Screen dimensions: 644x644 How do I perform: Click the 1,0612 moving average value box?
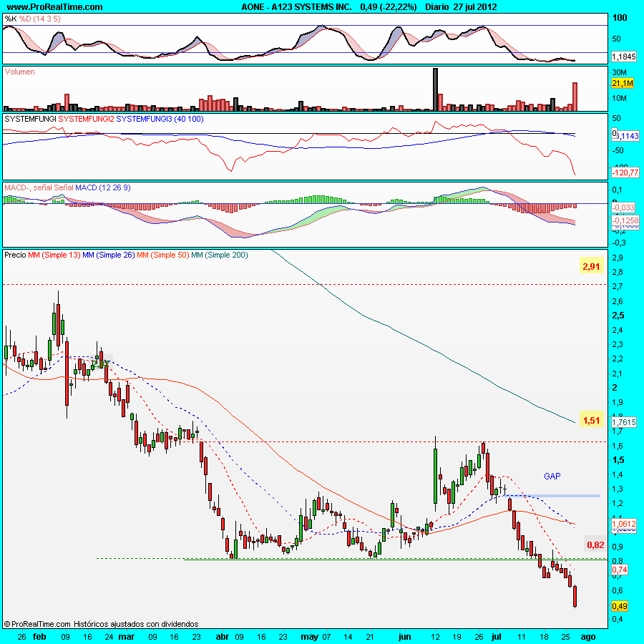coord(624,524)
